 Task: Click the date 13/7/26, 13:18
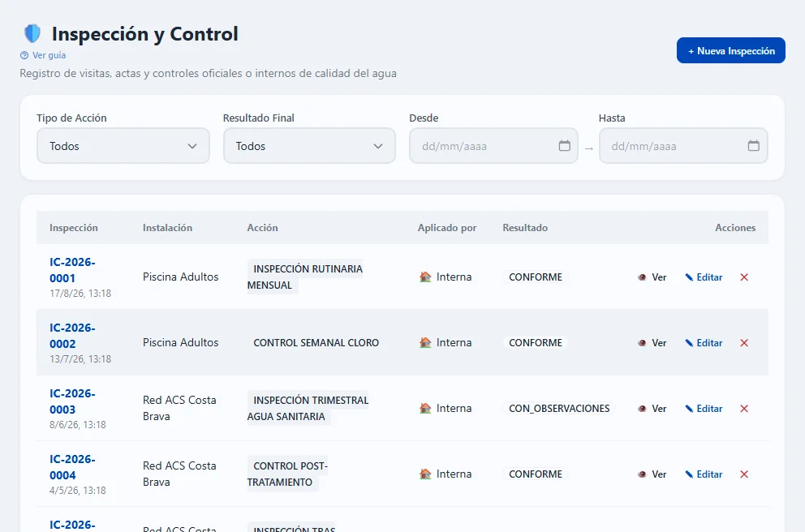point(80,359)
